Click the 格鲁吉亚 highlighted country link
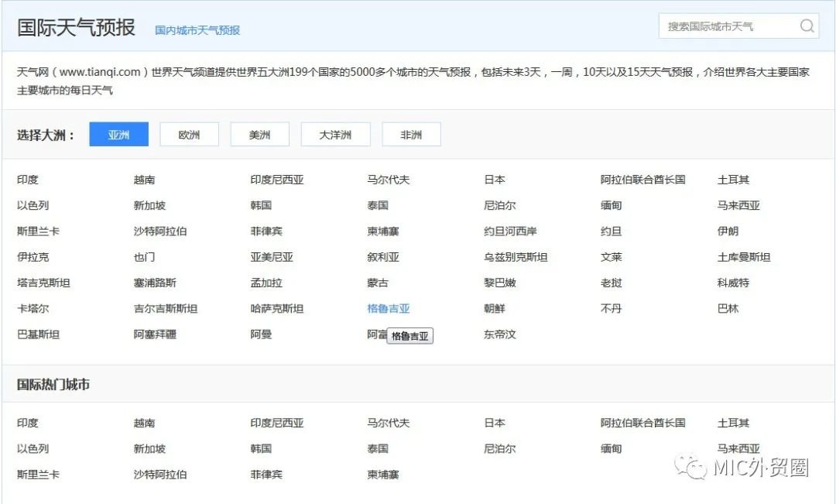This screenshot has width=836, height=504. click(389, 308)
